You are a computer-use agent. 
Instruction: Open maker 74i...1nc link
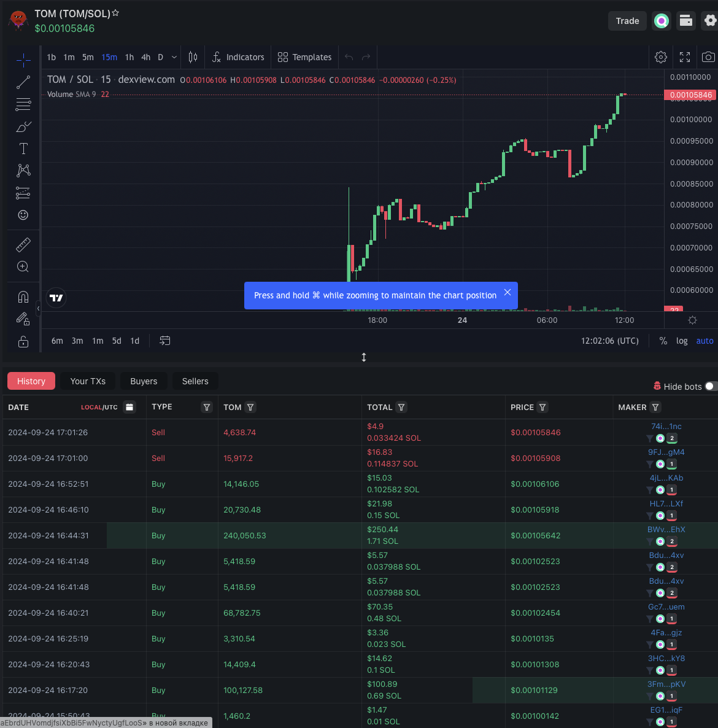coord(666,426)
